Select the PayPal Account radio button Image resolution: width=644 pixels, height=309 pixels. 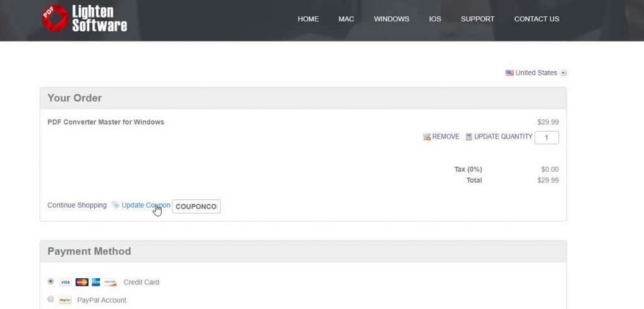tap(50, 299)
